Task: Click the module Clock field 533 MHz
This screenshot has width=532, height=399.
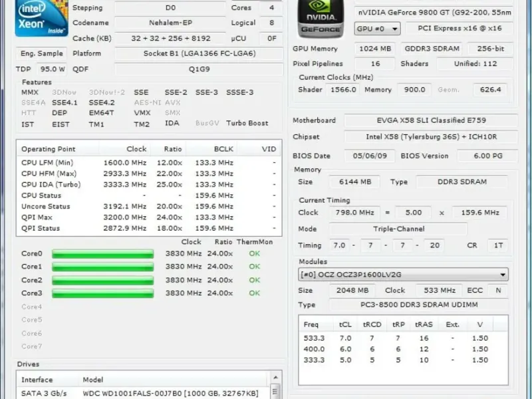Action: point(439,291)
